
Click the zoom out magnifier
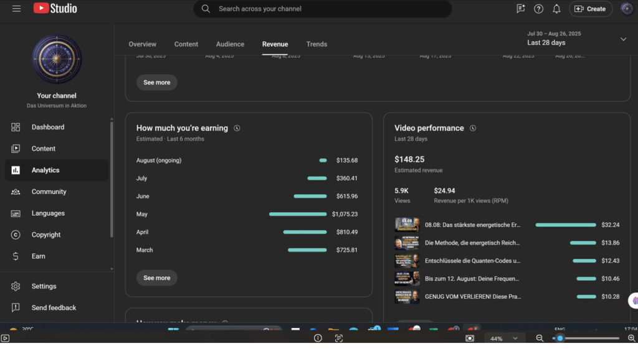point(540,338)
